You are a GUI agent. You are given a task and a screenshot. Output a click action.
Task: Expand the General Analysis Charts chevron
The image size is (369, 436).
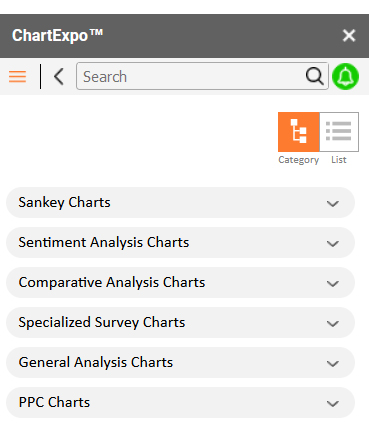[x=333, y=363]
